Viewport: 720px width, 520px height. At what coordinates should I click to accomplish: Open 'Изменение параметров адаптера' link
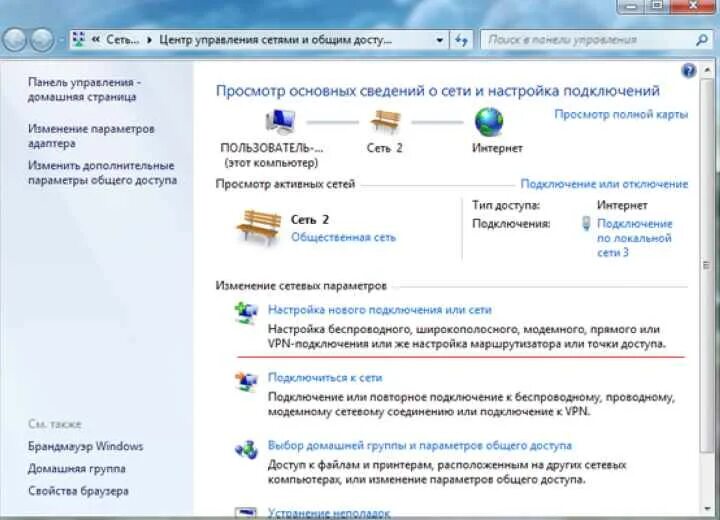(91, 136)
